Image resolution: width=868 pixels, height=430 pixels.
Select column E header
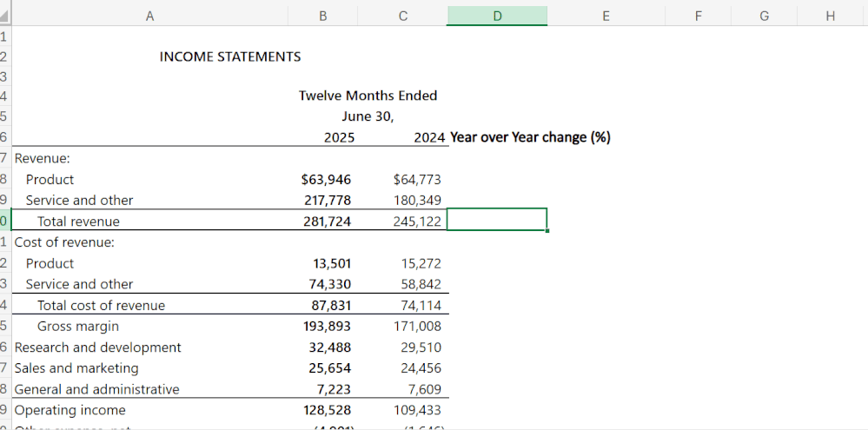pos(605,16)
